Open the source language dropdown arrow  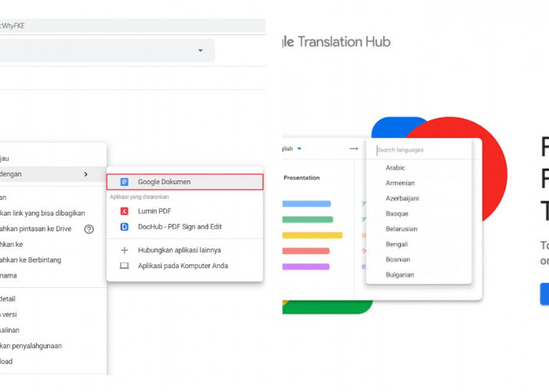tap(300, 149)
